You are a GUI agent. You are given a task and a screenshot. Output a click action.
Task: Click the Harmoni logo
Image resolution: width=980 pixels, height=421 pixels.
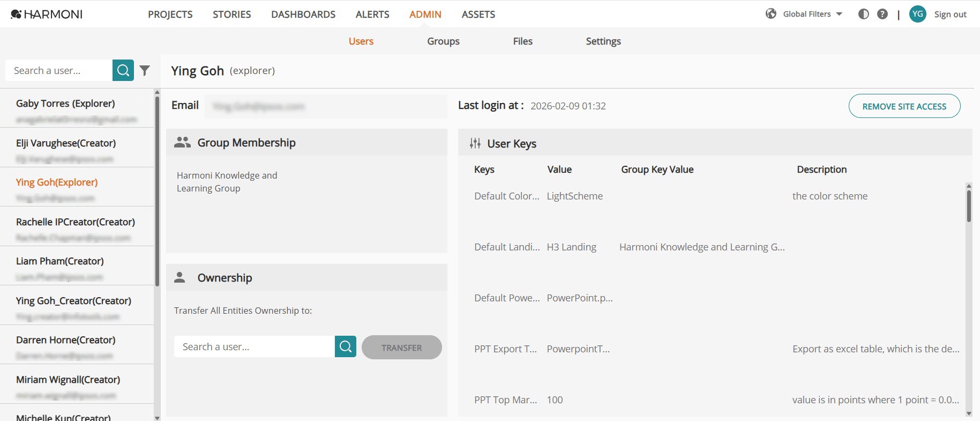tap(47, 14)
